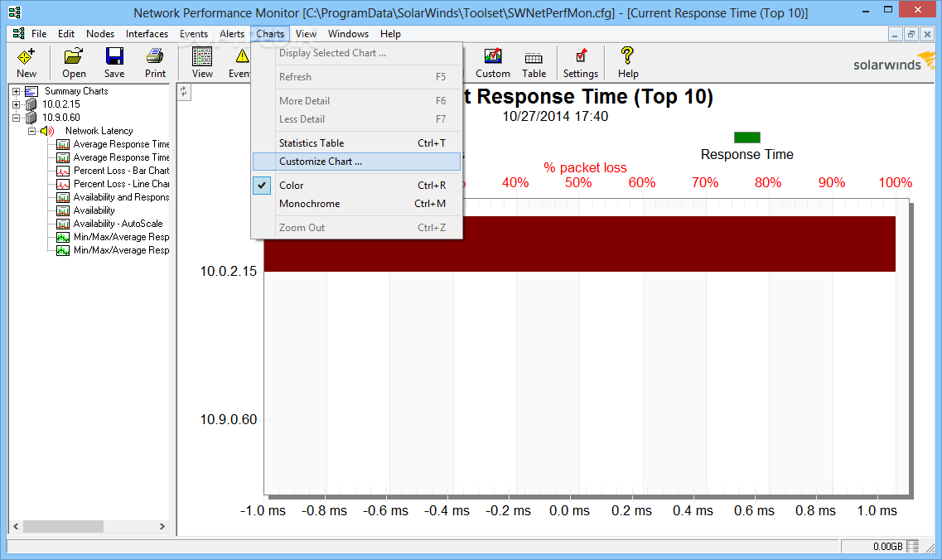Screen dimensions: 942x560
Task: Click the application icon in title bar
Action: click(x=14, y=12)
